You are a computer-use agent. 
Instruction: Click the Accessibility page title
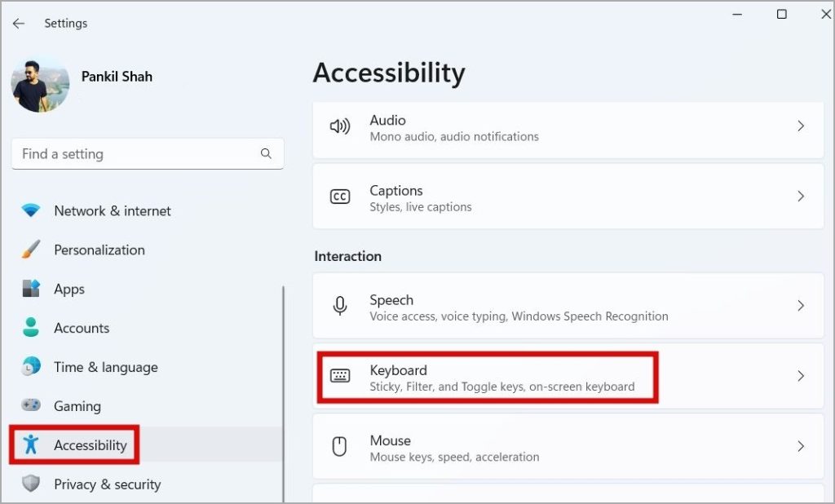[389, 73]
